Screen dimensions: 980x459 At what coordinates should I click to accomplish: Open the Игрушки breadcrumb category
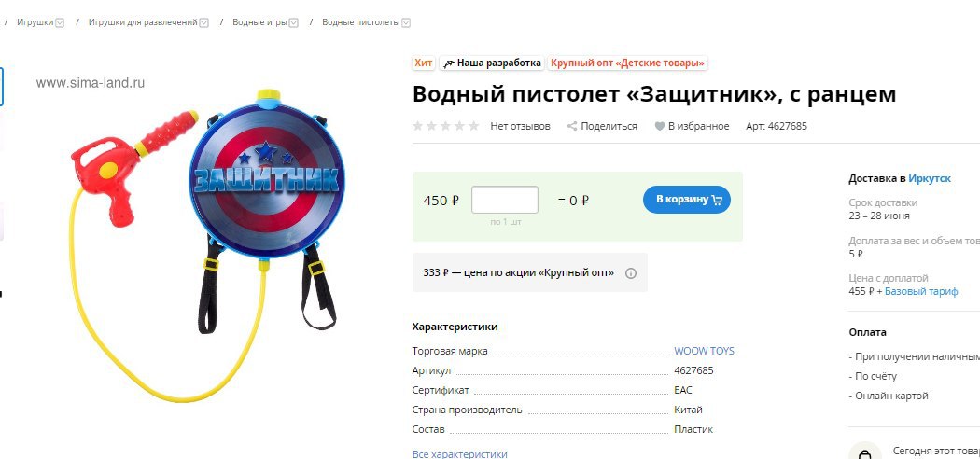point(35,22)
